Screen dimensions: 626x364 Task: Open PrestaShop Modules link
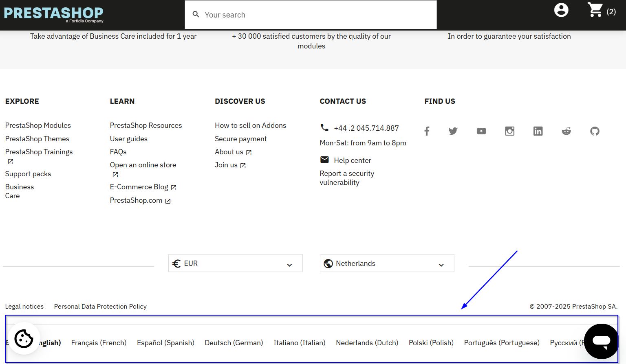[x=38, y=125]
